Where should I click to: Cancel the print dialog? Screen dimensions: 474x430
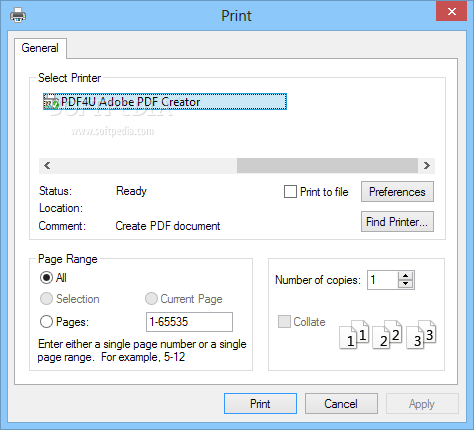[x=341, y=404]
